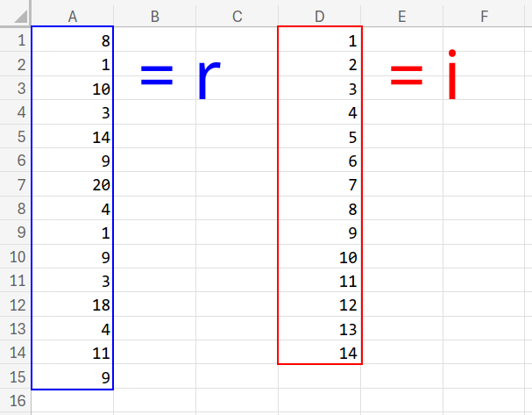Click row 7 header
Viewport: 532px width, 415px height.
[x=15, y=185]
